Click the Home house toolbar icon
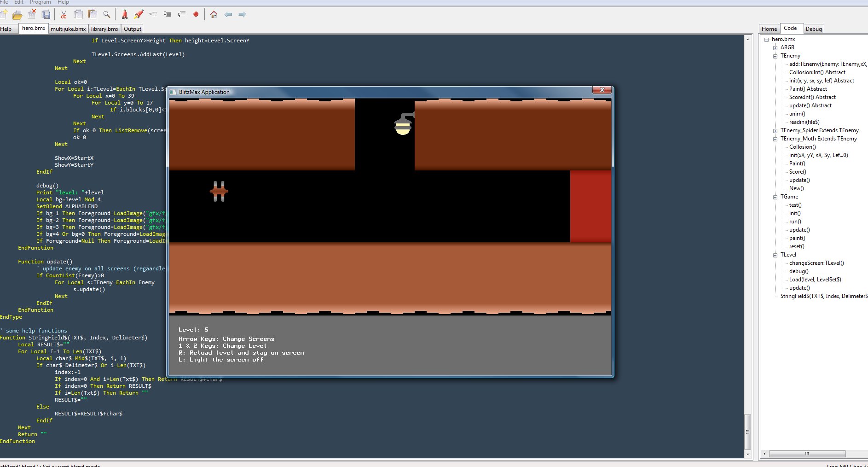Viewport: 868px width, 467px height. [x=214, y=15]
